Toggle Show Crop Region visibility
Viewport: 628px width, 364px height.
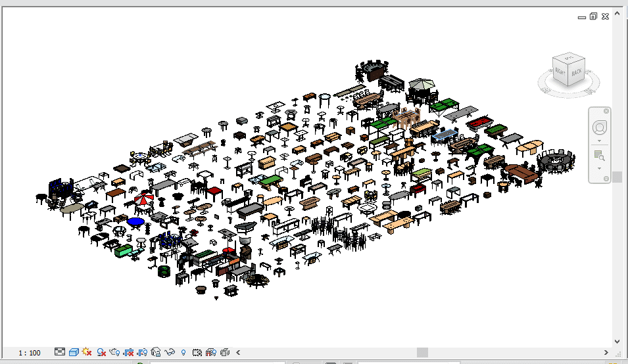click(142, 353)
